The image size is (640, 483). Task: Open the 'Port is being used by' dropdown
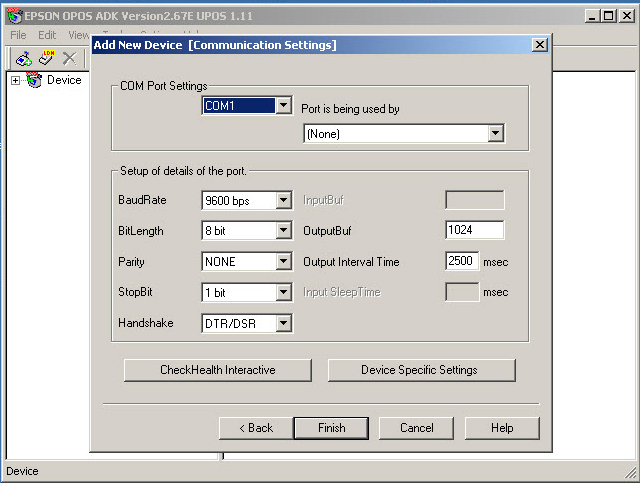[496, 133]
